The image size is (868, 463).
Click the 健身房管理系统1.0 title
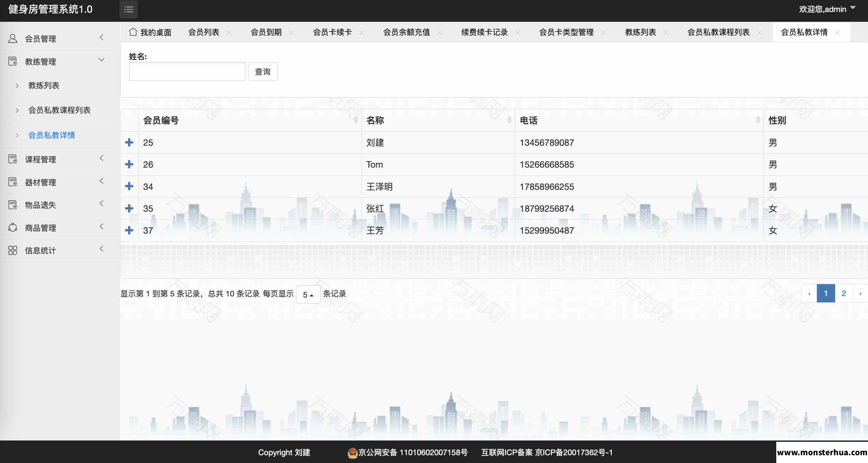click(x=50, y=9)
